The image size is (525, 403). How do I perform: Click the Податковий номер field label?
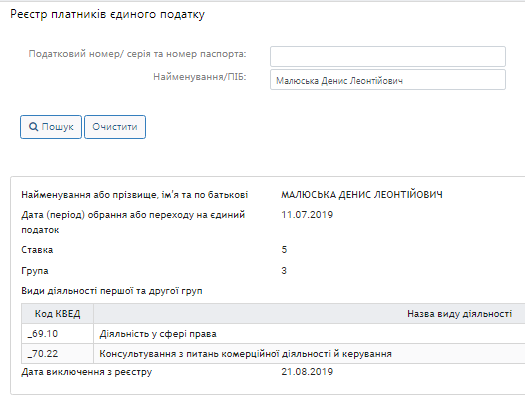(137, 54)
